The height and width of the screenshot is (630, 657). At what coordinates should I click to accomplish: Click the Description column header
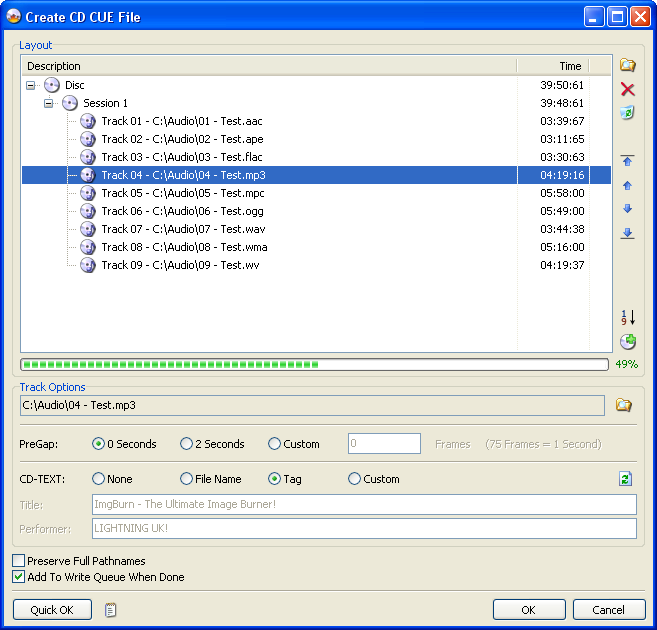point(269,66)
